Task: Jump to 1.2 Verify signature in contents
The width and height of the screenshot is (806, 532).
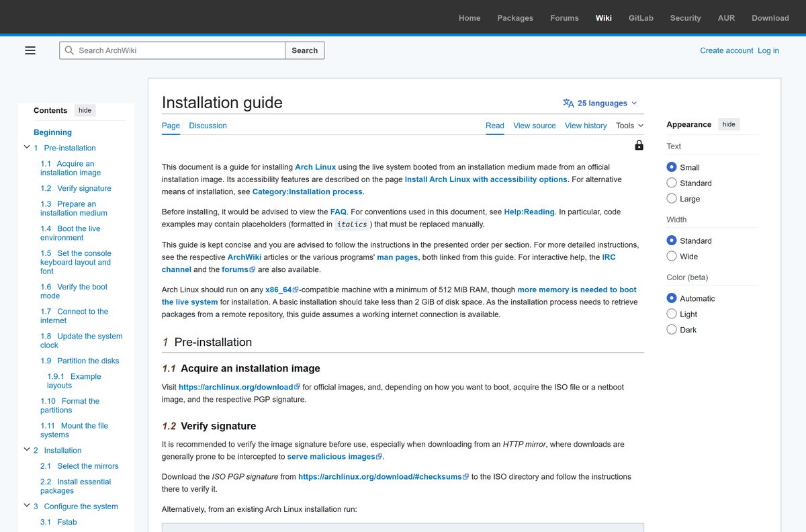Action: [76, 188]
